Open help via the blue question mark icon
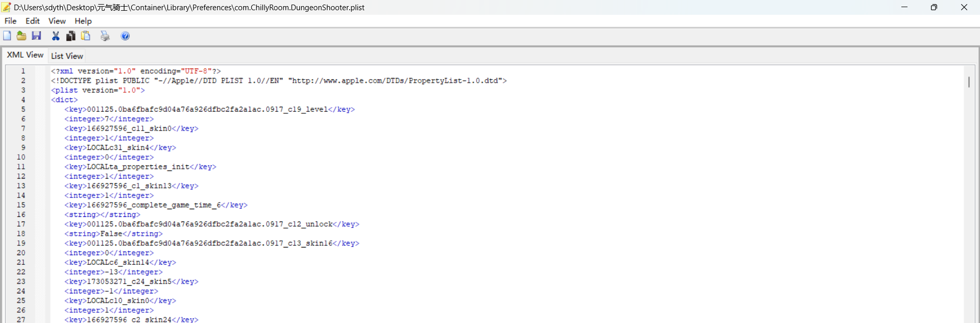 (x=125, y=36)
